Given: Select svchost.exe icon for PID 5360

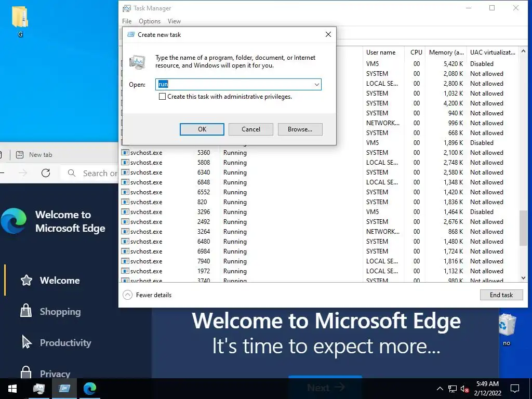Looking at the screenshot, I should click(x=125, y=153).
